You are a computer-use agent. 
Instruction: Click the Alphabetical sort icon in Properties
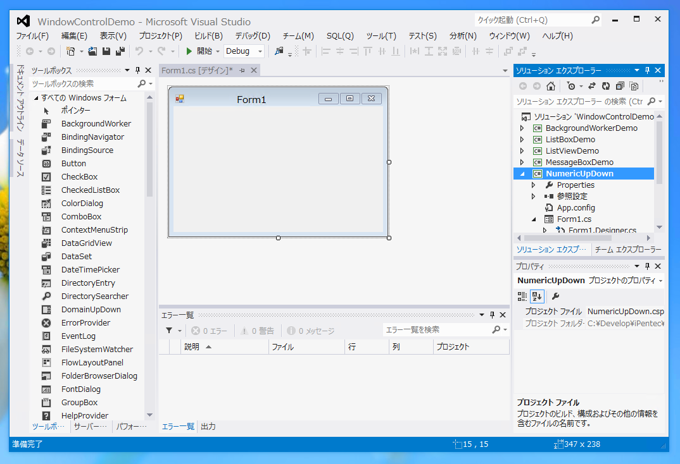coord(537,297)
